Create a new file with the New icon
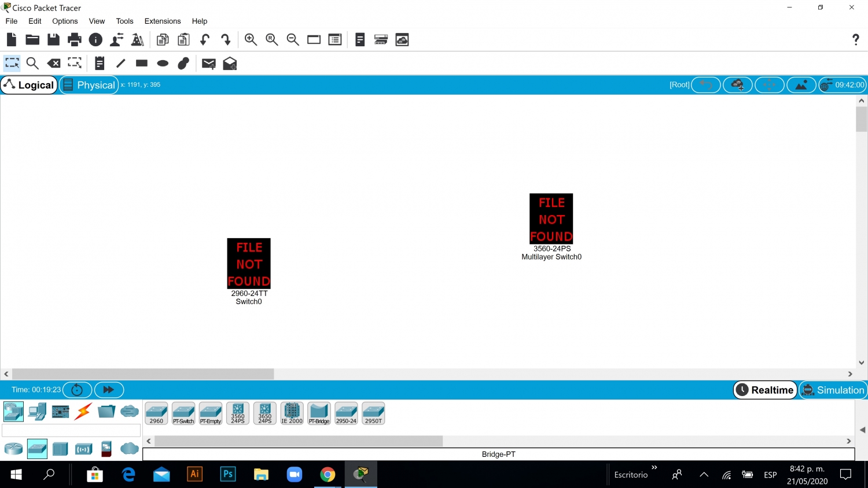This screenshot has width=868, height=488. click(x=12, y=39)
